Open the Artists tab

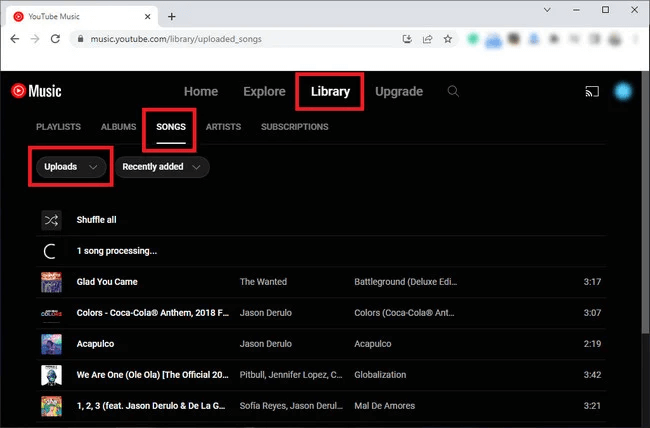coord(223,127)
